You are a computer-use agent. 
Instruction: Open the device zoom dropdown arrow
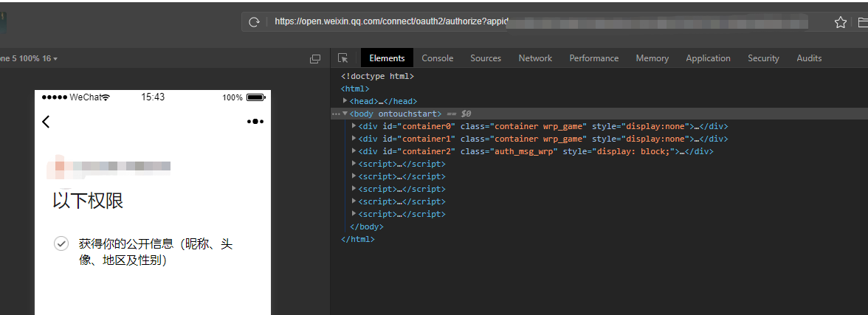click(55, 59)
